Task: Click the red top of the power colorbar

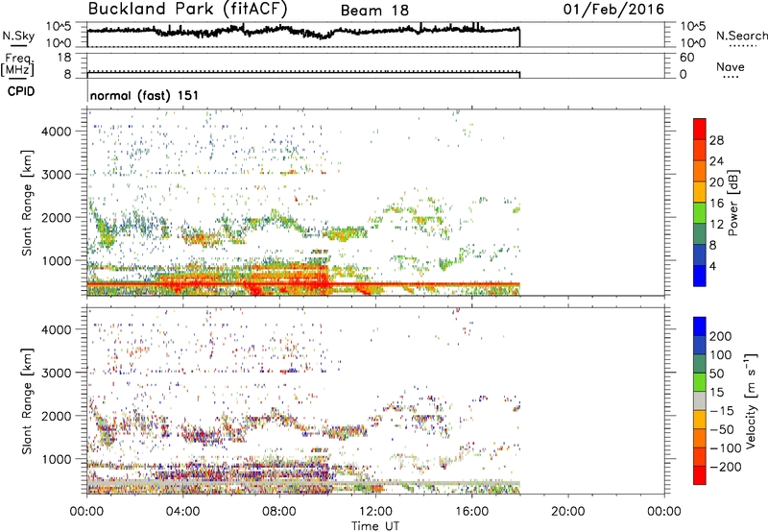Action: tap(700, 129)
